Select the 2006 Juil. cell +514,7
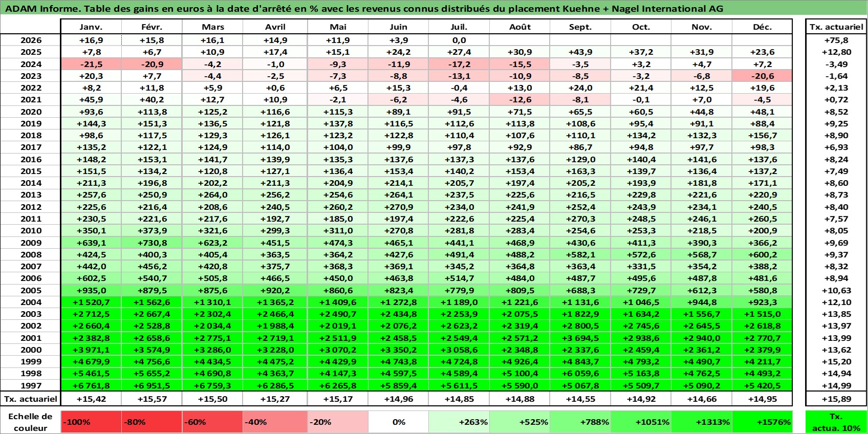Image resolution: width=868 pixels, height=434 pixels. point(459,278)
